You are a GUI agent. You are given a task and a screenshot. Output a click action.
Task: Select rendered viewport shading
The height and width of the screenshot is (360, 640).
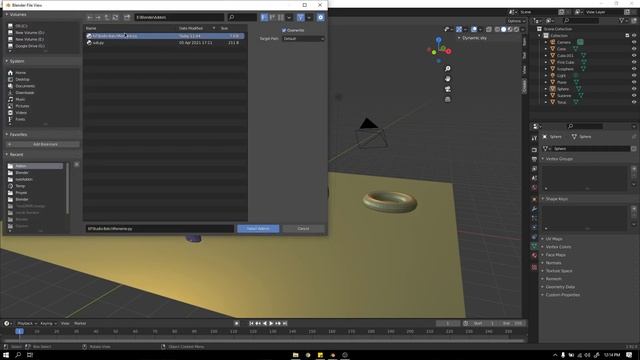click(516, 29)
